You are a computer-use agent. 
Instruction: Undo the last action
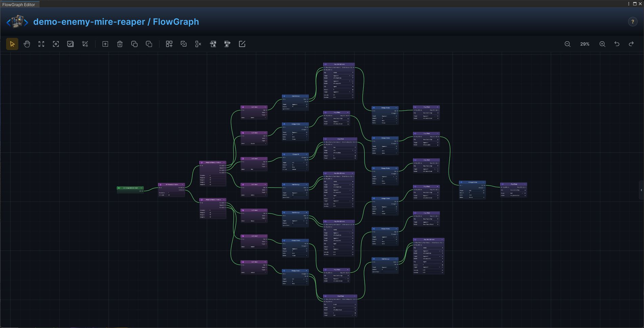click(x=617, y=44)
